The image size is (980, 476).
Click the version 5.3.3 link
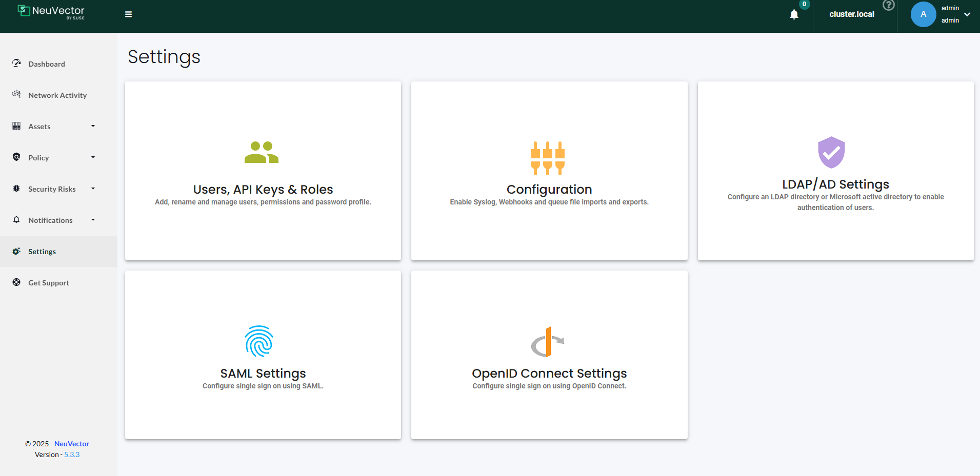pyautogui.click(x=72, y=454)
